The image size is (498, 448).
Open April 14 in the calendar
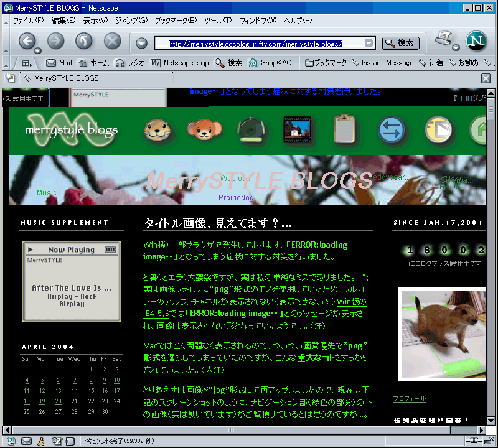[75, 391]
